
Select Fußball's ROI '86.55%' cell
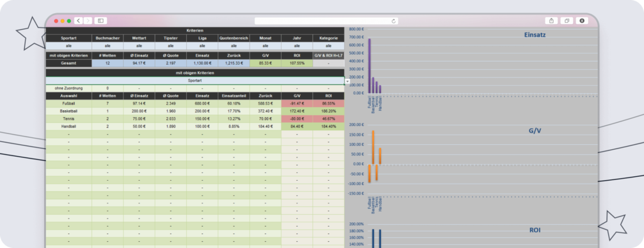pyautogui.click(x=328, y=104)
